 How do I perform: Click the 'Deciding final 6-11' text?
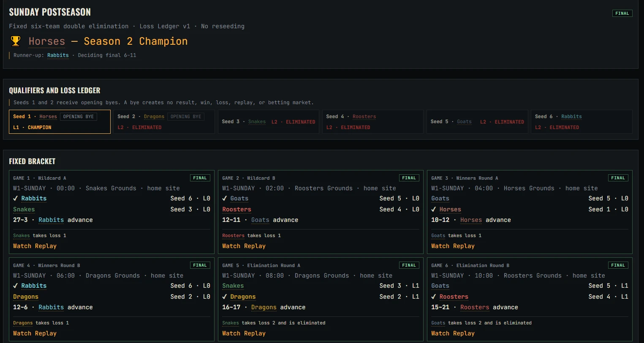click(107, 55)
